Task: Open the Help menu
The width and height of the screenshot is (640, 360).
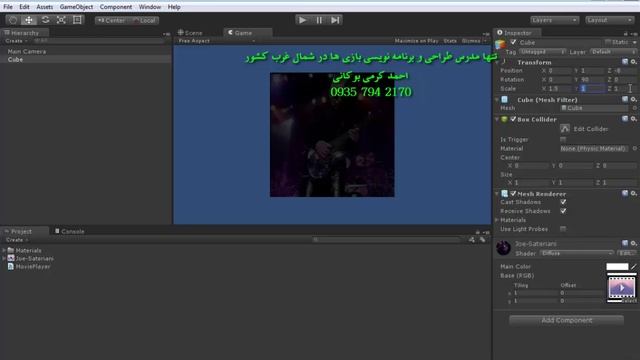Action: click(174, 7)
